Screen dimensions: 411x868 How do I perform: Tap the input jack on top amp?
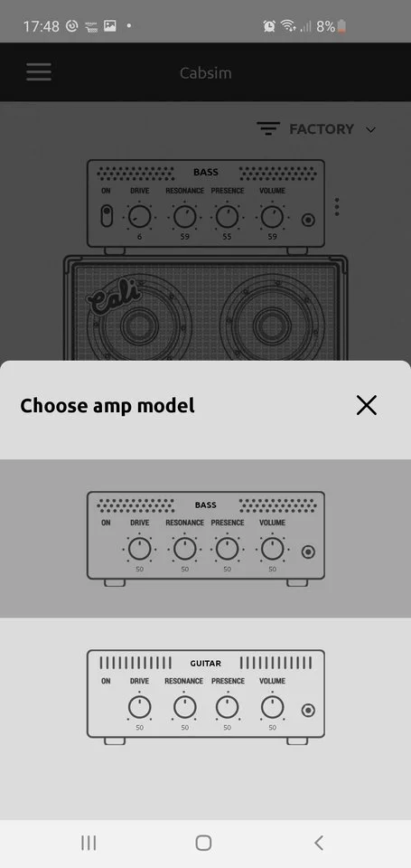point(308,220)
